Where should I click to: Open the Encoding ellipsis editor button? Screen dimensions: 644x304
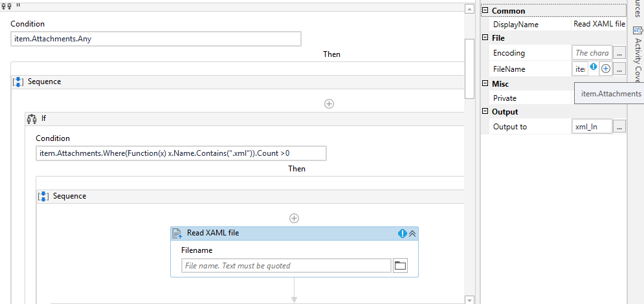point(619,53)
